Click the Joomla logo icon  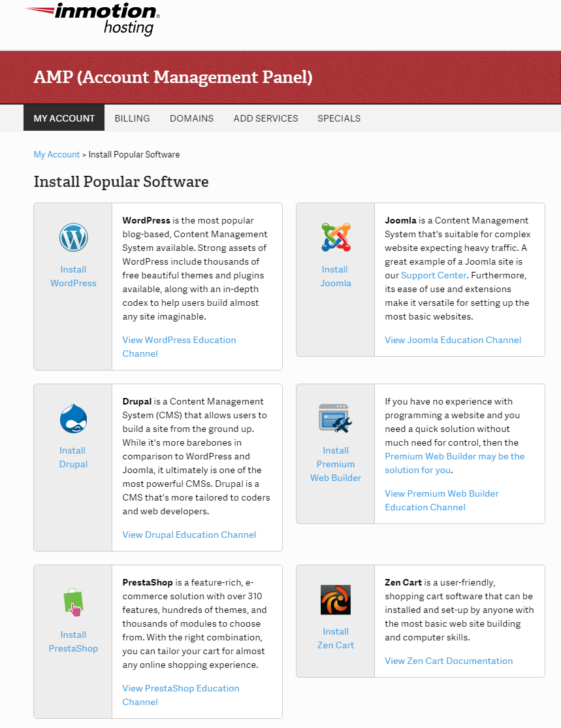point(336,238)
